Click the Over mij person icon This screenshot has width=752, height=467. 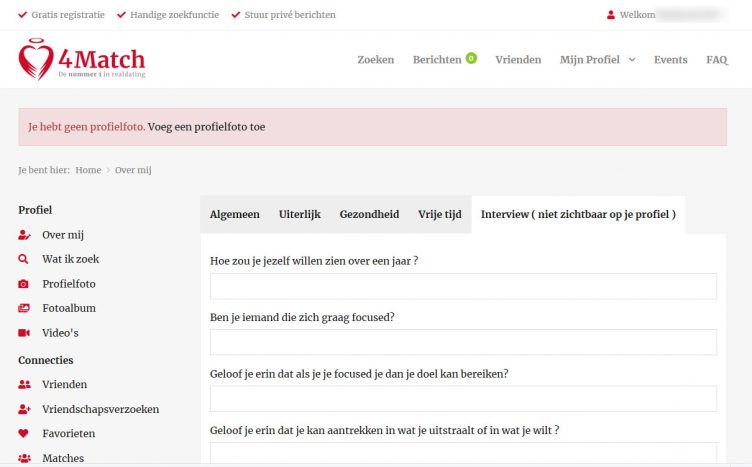point(24,235)
